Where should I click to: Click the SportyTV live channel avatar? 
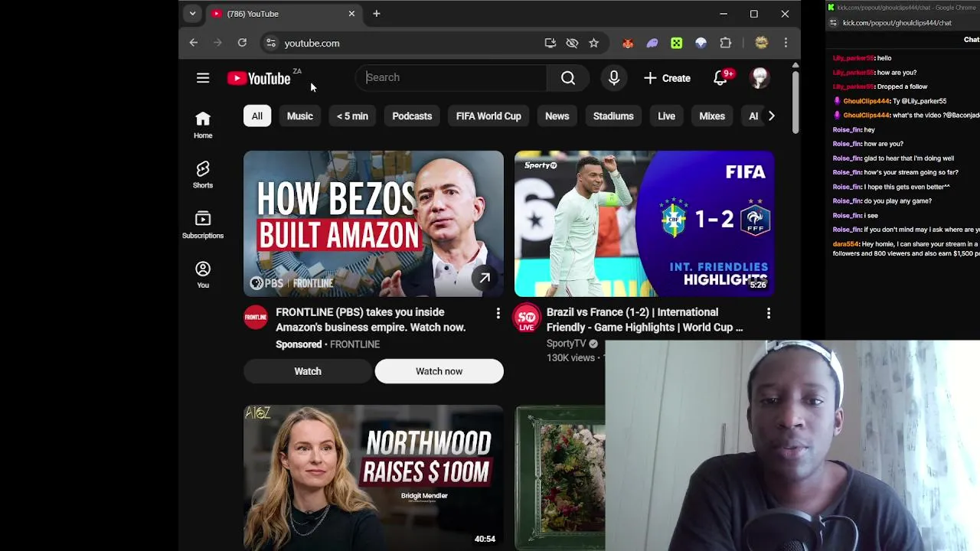[527, 318]
